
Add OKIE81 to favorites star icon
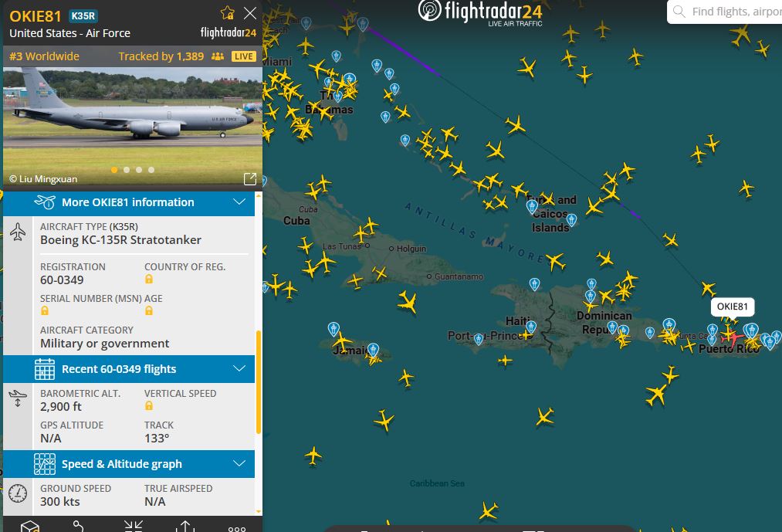pyautogui.click(x=228, y=12)
